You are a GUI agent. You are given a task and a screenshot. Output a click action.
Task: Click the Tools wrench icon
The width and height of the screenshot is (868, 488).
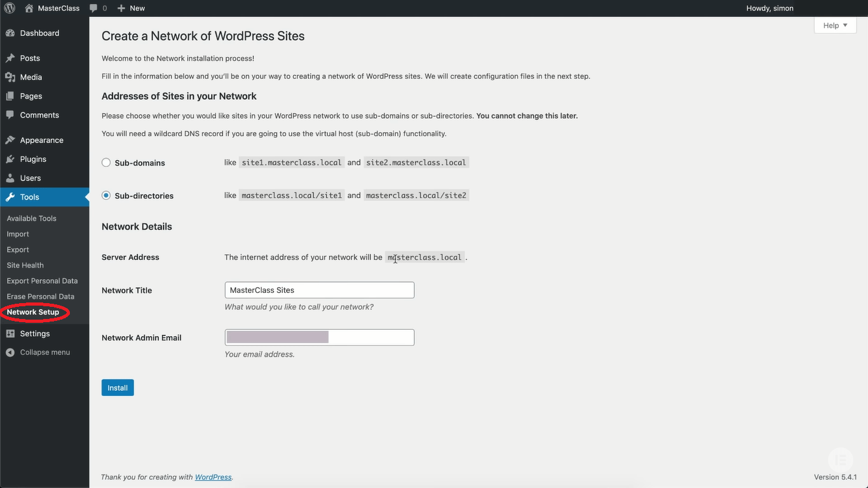point(10,197)
